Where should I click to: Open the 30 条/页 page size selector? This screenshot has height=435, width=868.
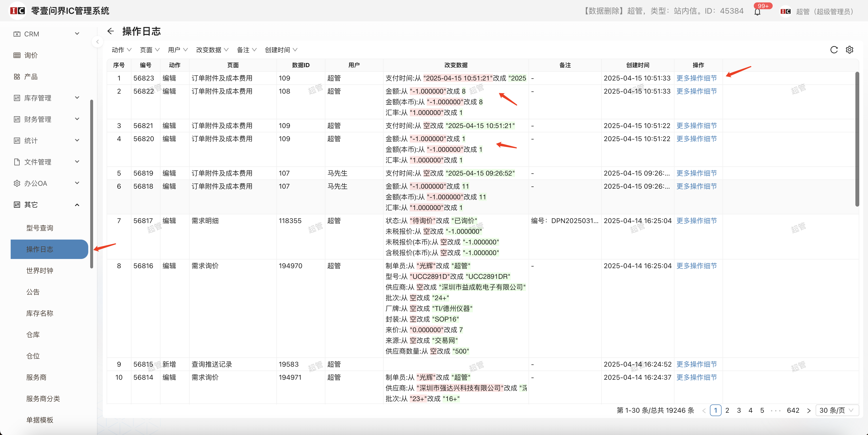coord(836,410)
